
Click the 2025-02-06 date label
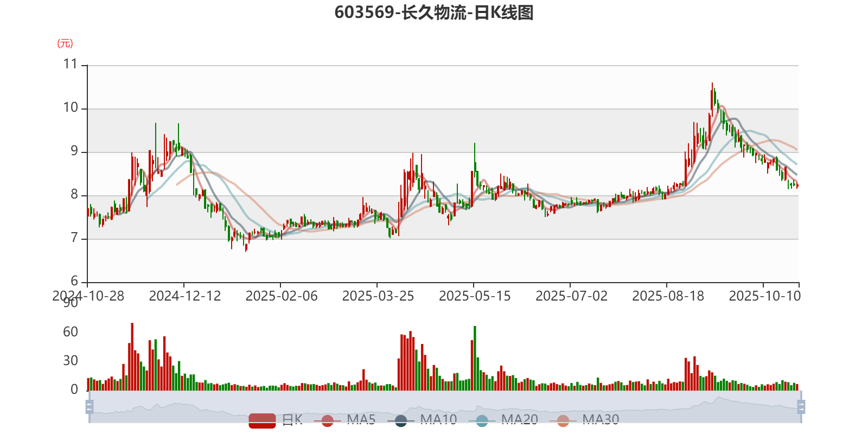point(282,296)
